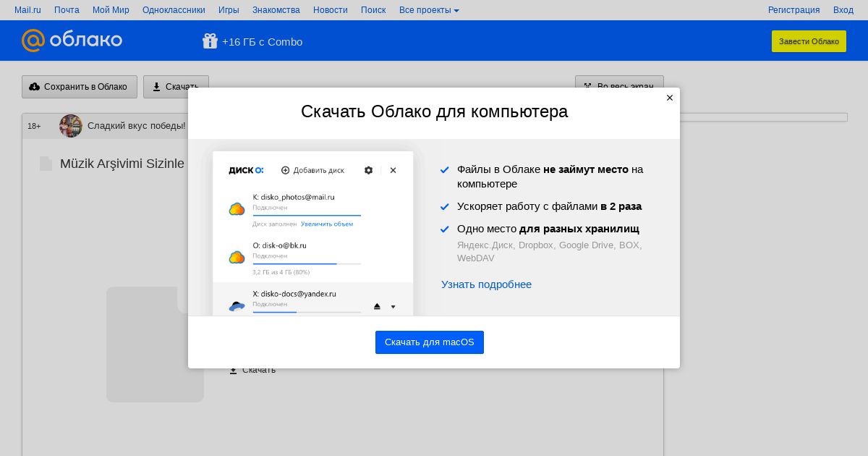Click the gear settings icon in preview
This screenshot has width=868, height=456.
[369, 170]
